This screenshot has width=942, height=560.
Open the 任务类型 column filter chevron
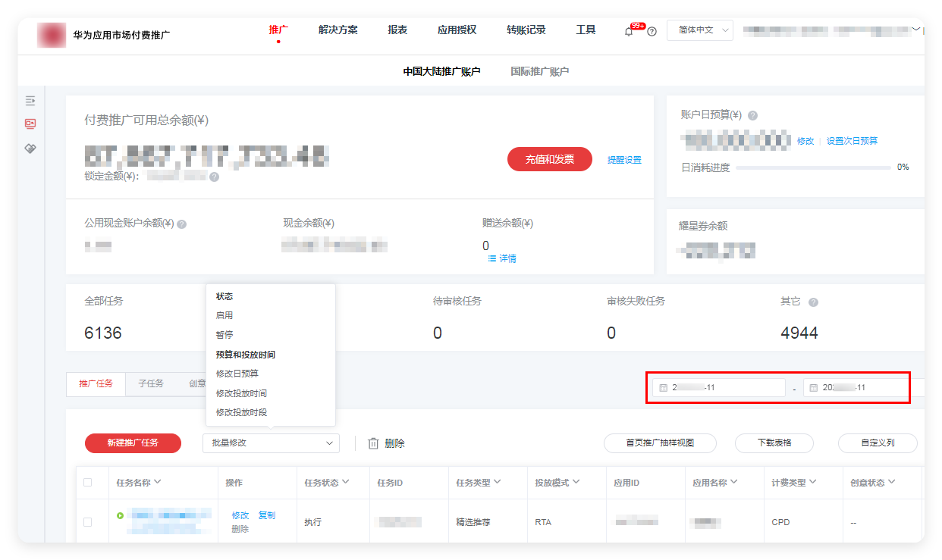tap(498, 482)
